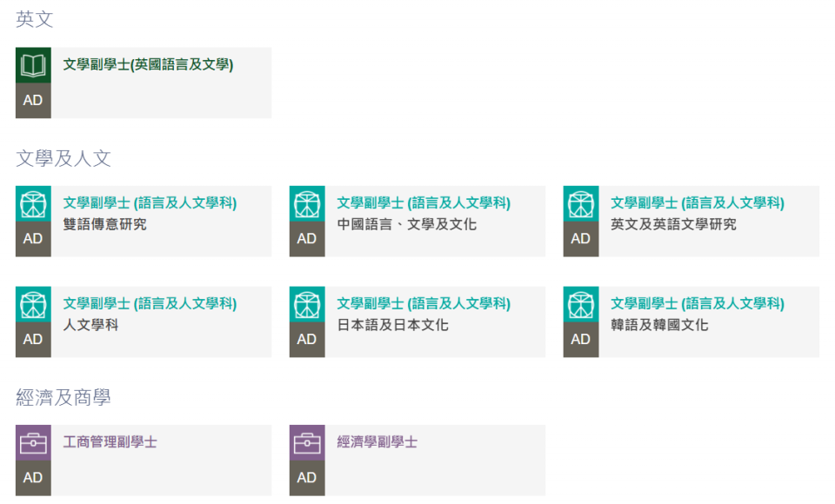This screenshot has height=504, width=835.
Task: Select the 英文及英語文學研究 programme title
Action: point(673,224)
